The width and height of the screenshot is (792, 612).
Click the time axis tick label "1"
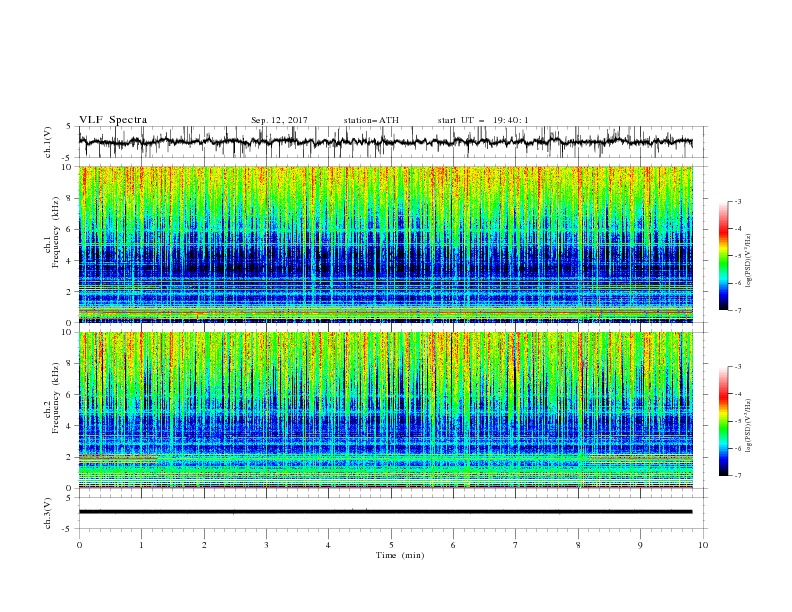[141, 545]
